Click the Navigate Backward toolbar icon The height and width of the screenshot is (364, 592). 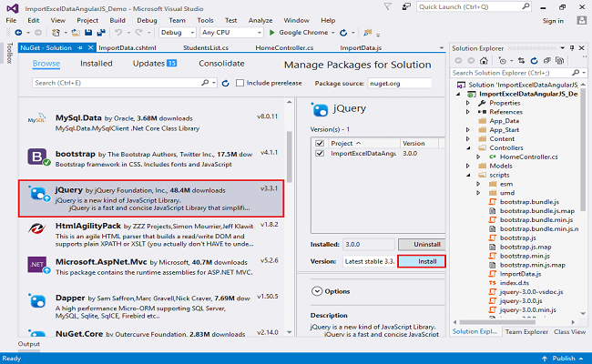click(x=18, y=33)
